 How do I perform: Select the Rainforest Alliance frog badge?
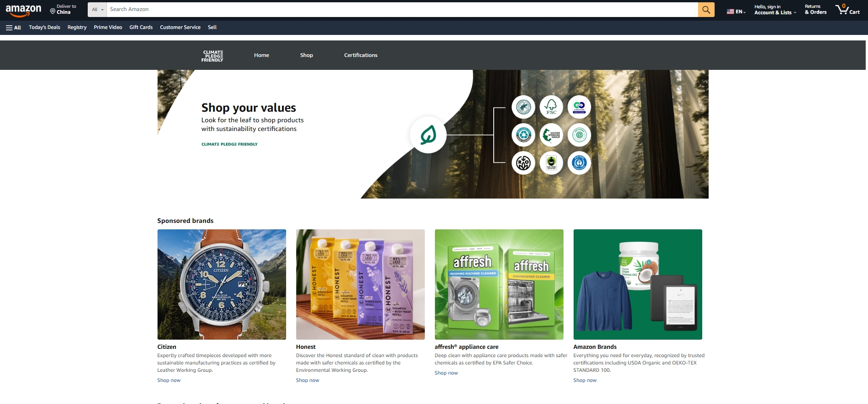coord(524,107)
